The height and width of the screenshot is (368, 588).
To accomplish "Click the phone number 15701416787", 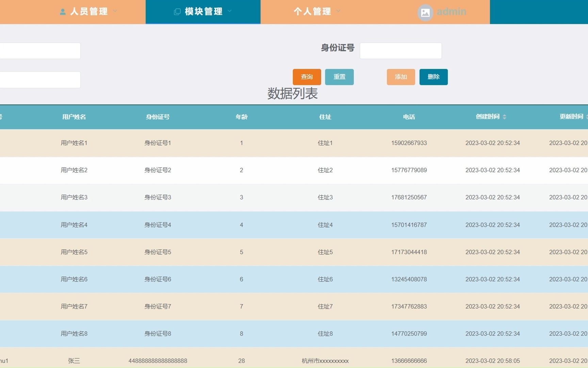I will [409, 225].
